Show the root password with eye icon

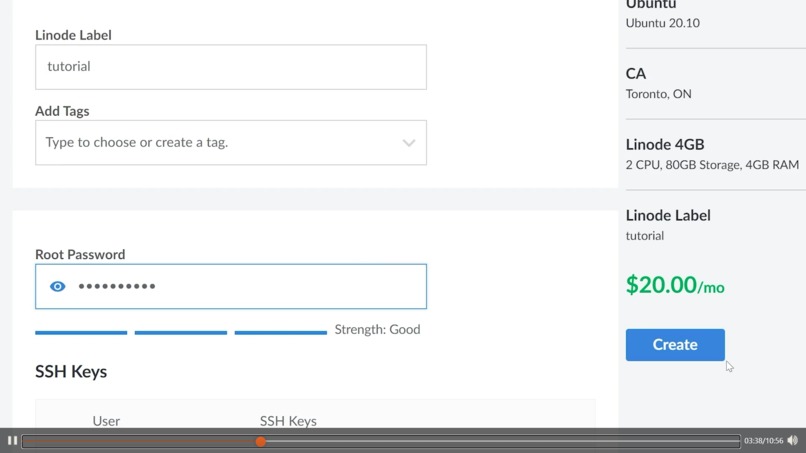[58, 286]
